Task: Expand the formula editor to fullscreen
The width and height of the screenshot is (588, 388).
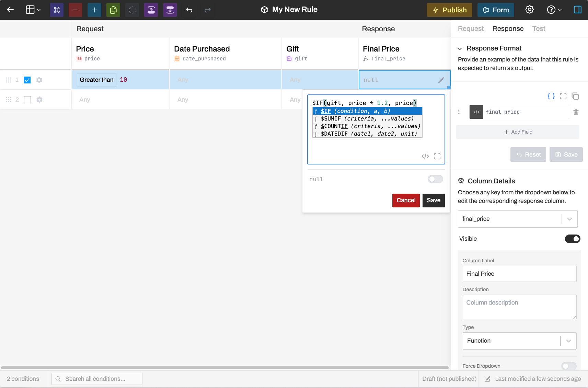Action: (x=437, y=156)
